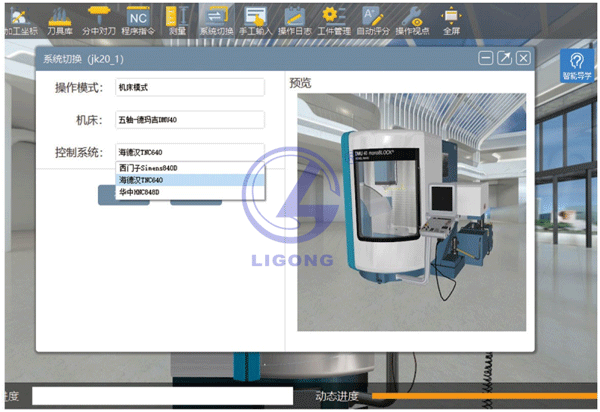Open the NC 程序指令 icon

(x=139, y=18)
